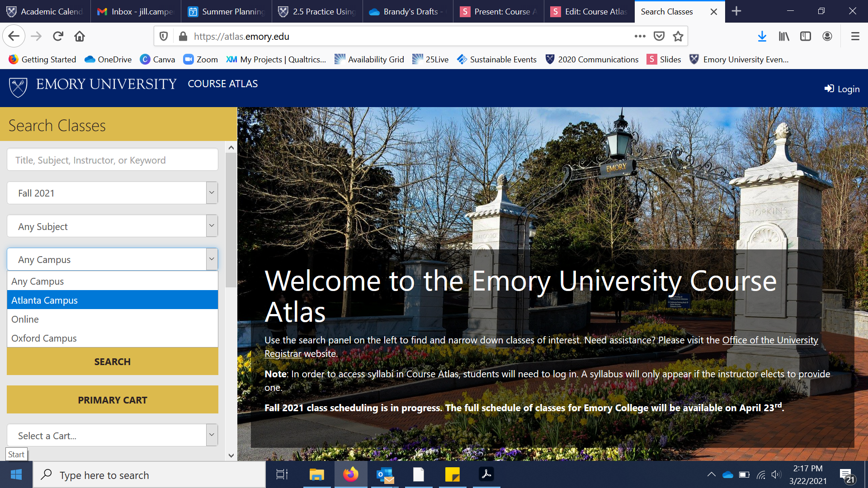Image resolution: width=868 pixels, height=488 pixels.
Task: Choose Oxford Campus from campus list
Action: (44, 338)
